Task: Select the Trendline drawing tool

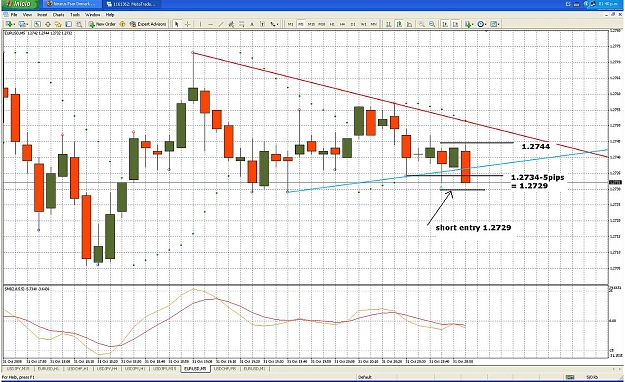Action: (220, 24)
